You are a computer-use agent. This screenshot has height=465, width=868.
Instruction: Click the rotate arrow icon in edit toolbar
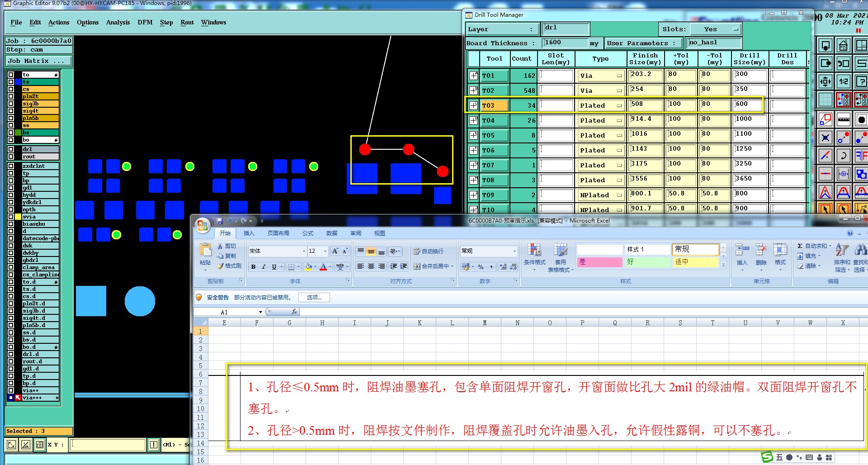[x=844, y=156]
